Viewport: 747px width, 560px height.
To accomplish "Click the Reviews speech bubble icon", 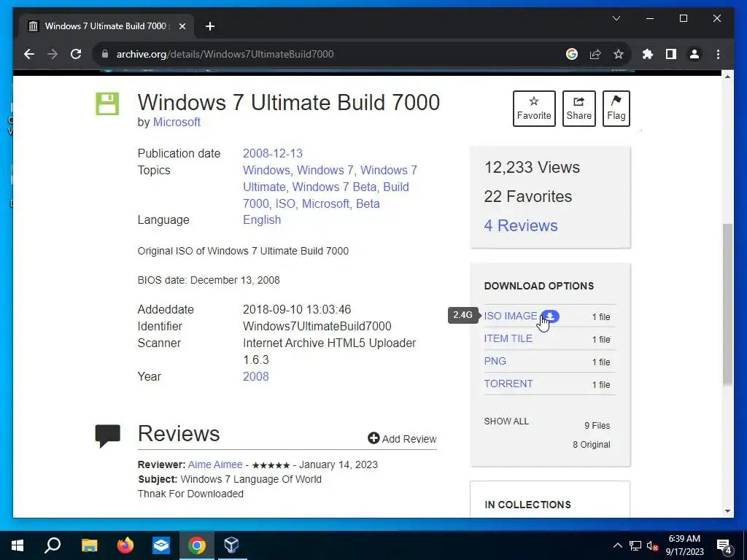I will click(108, 435).
